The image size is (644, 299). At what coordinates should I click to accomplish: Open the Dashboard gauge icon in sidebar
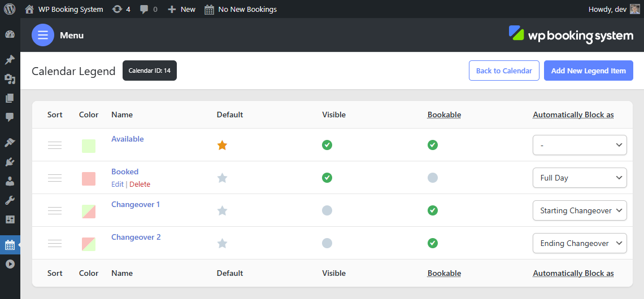(10, 34)
